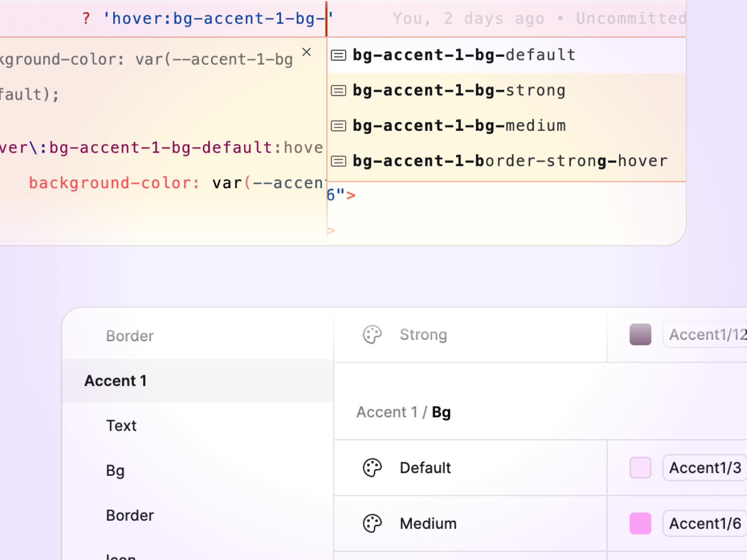Click the palette icon in Strong row
The image size is (747, 560).
coord(373,334)
